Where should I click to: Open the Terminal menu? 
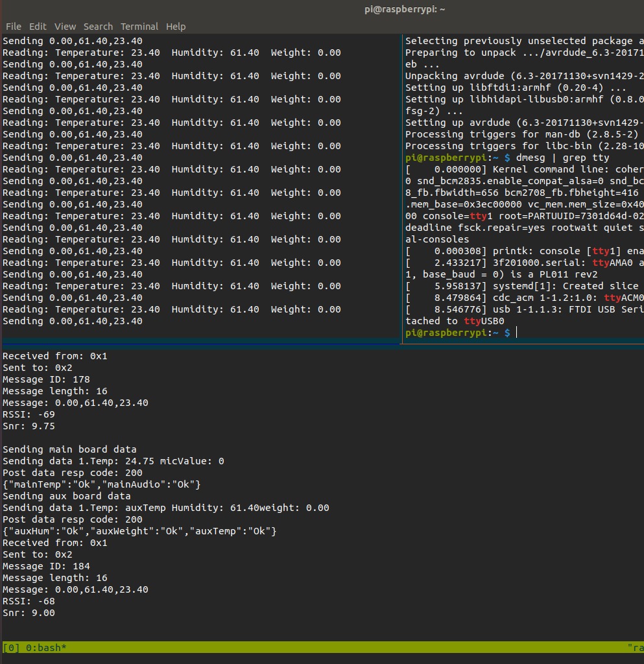pyautogui.click(x=139, y=27)
